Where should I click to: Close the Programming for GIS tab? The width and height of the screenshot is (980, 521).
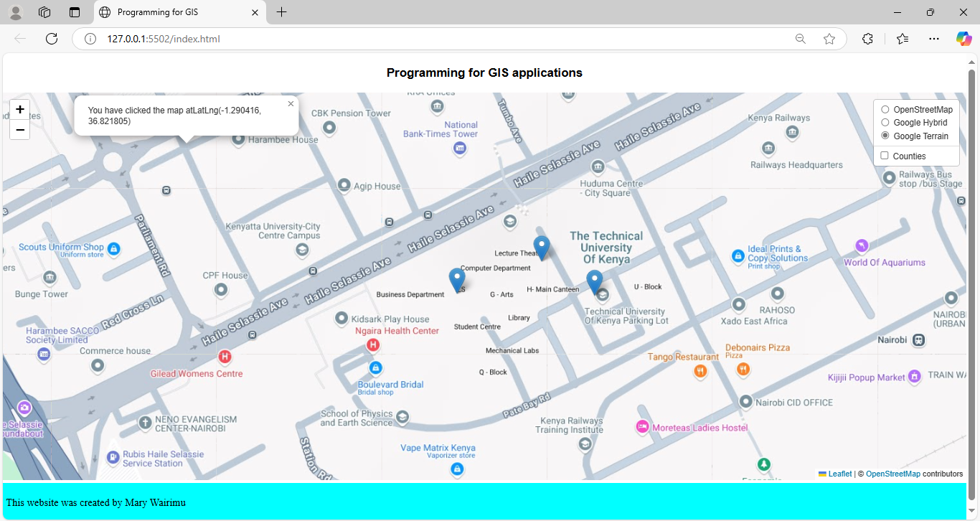255,12
